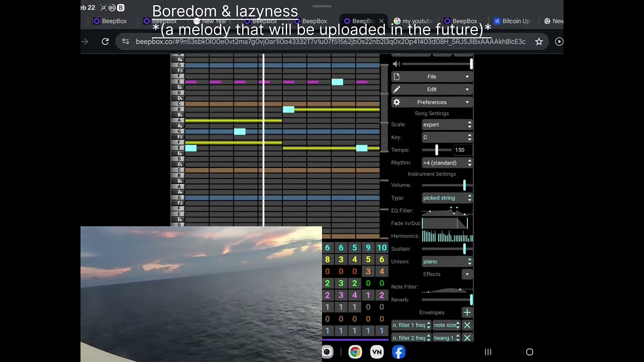The width and height of the screenshot is (644, 362).
Task: Tap the Android recent apps button
Action: click(488, 352)
